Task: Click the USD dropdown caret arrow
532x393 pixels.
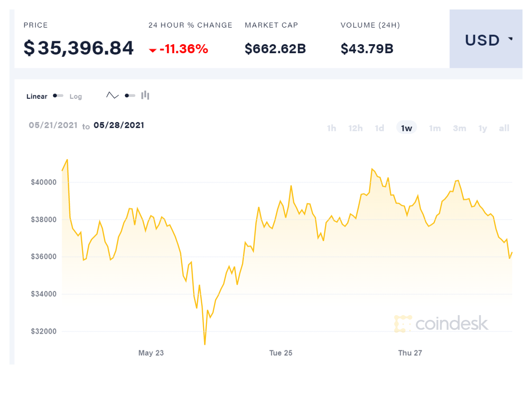Action: point(511,39)
